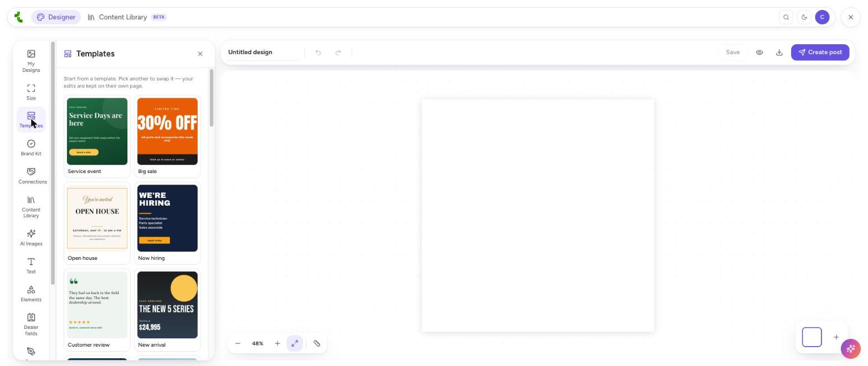868x366 pixels.
Task: Edit the Untitled design title field
Action: (x=262, y=53)
